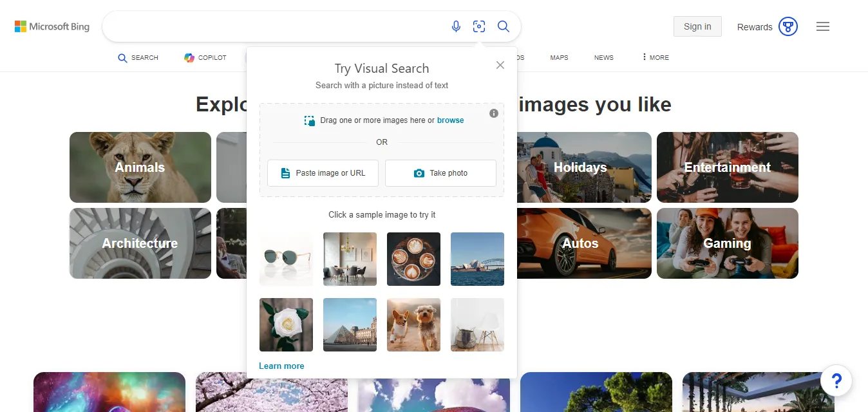Click the microphone icon in the search bar
The height and width of the screenshot is (412, 868).
[456, 26]
